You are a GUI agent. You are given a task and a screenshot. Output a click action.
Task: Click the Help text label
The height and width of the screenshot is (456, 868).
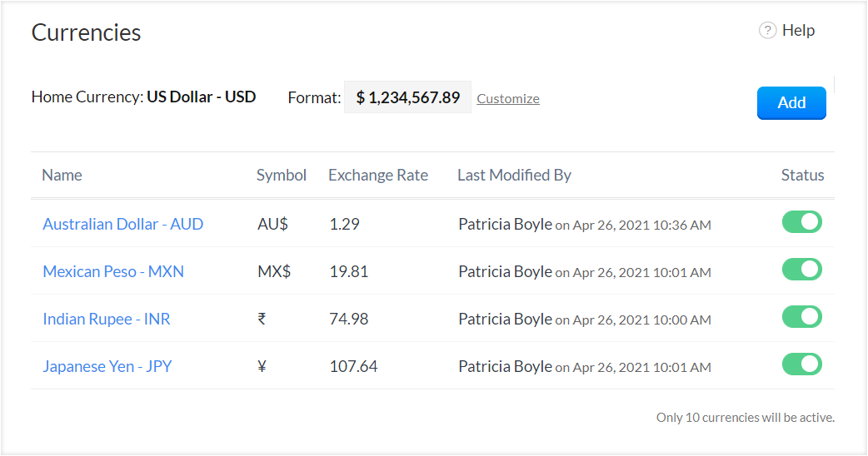click(x=798, y=31)
